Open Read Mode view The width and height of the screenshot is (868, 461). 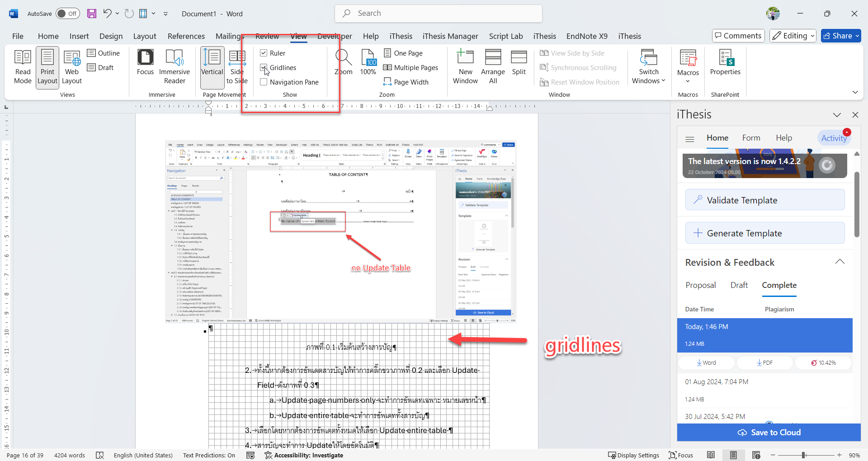23,67
